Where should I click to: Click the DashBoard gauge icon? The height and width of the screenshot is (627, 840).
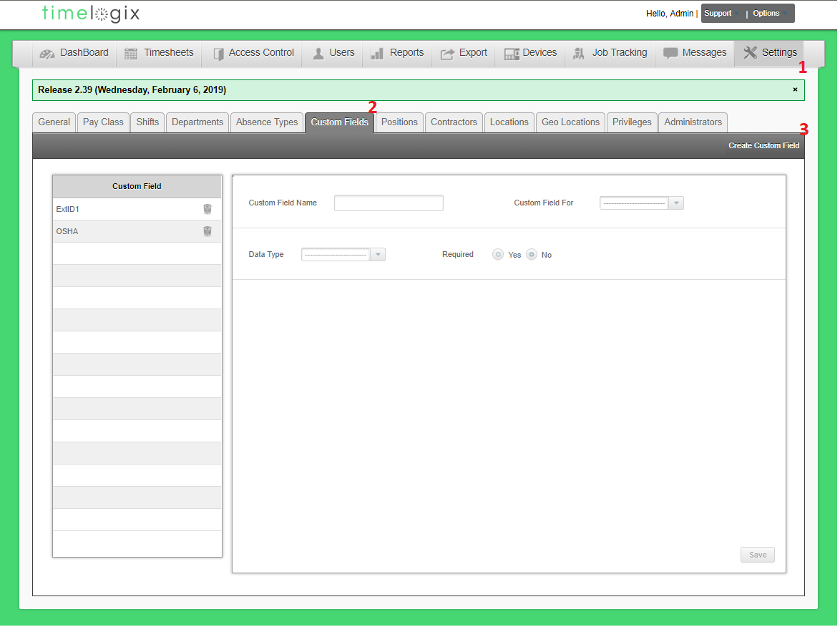click(47, 54)
